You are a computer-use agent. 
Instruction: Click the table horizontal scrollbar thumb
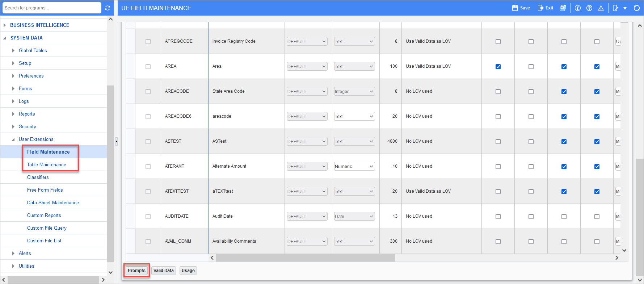click(x=306, y=258)
